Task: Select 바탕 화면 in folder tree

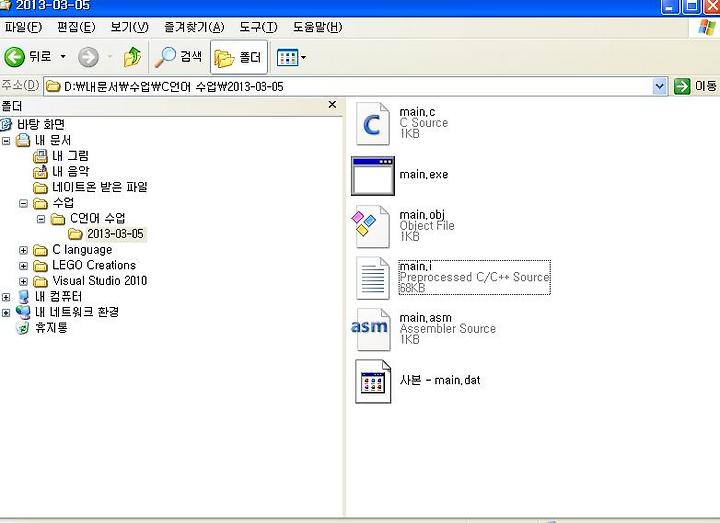Action: pos(41,124)
